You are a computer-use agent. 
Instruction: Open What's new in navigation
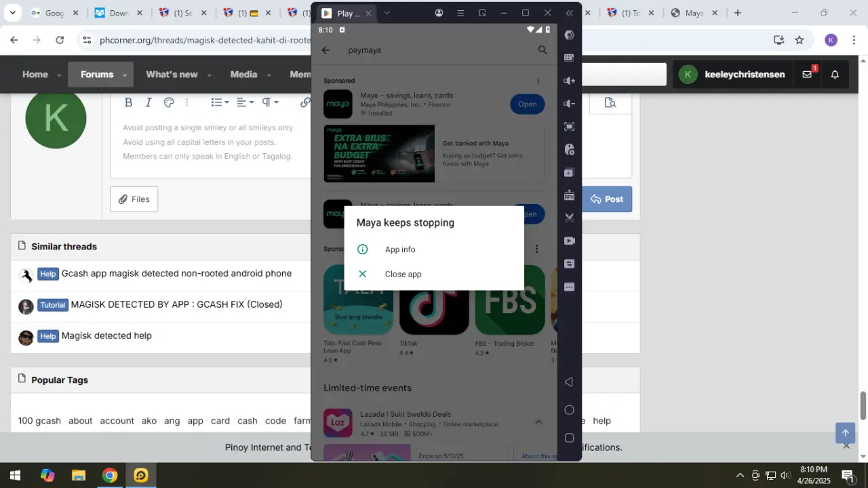172,75
